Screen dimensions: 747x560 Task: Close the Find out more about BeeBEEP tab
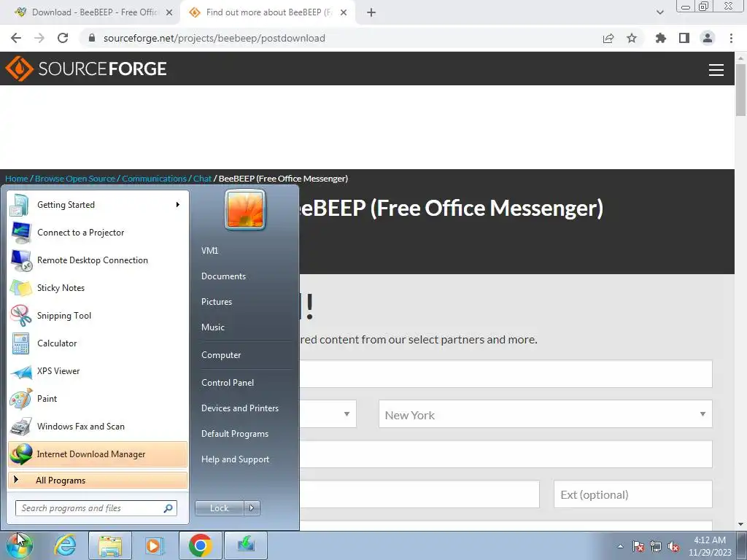(344, 12)
